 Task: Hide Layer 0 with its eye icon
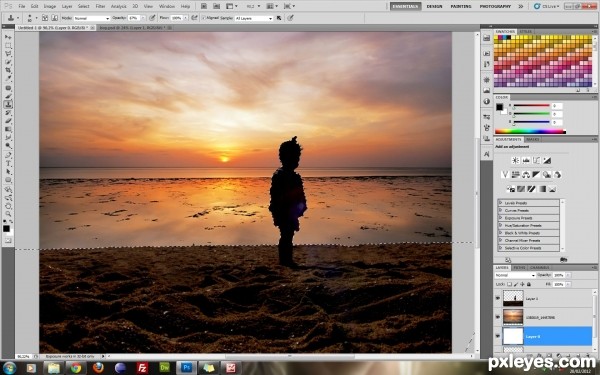498,336
